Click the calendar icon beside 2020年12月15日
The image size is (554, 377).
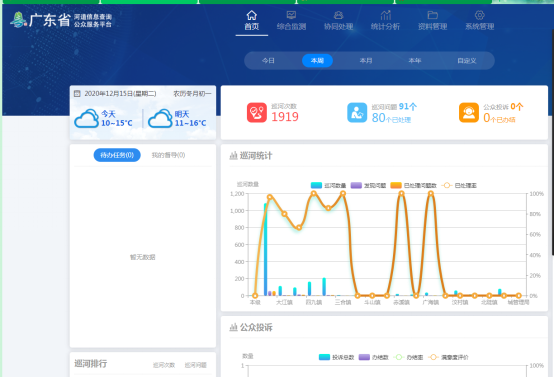77,94
